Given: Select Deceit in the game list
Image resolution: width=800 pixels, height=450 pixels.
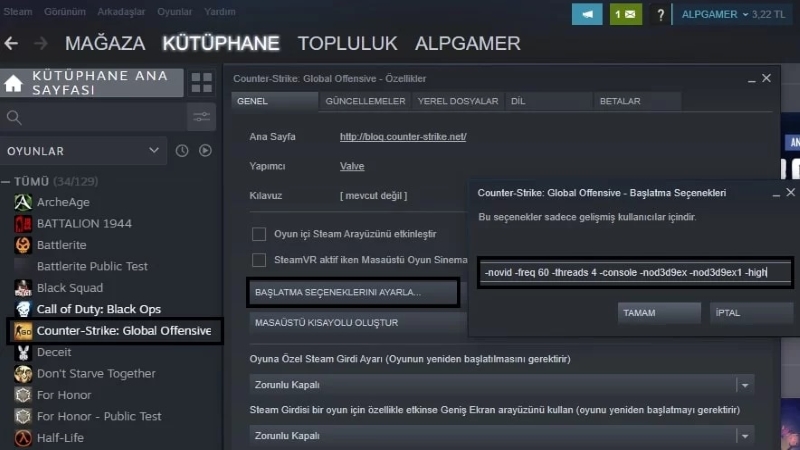Looking at the screenshot, I should (54, 352).
